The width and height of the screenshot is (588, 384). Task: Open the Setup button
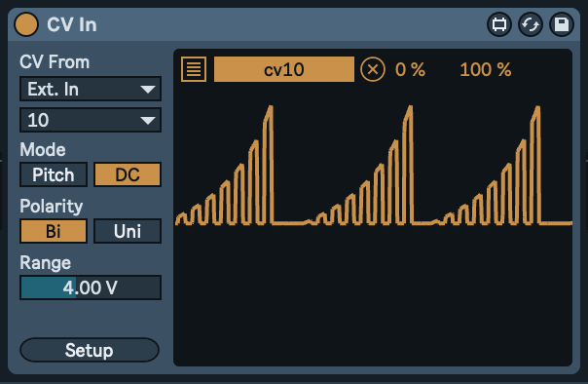tap(90, 350)
